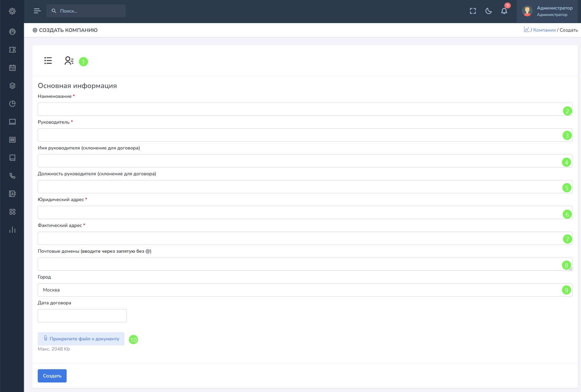The image size is (581, 392).
Task: Click the Компании breadcrumb link
Action: 544,30
